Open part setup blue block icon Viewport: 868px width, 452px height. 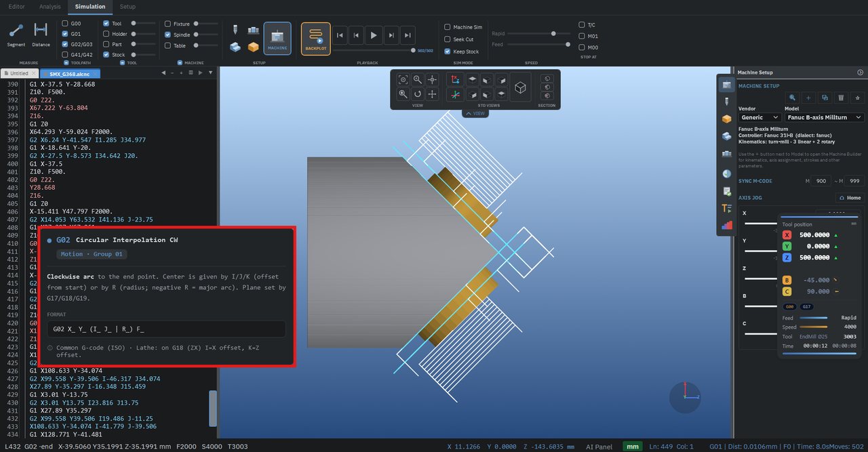point(235,47)
